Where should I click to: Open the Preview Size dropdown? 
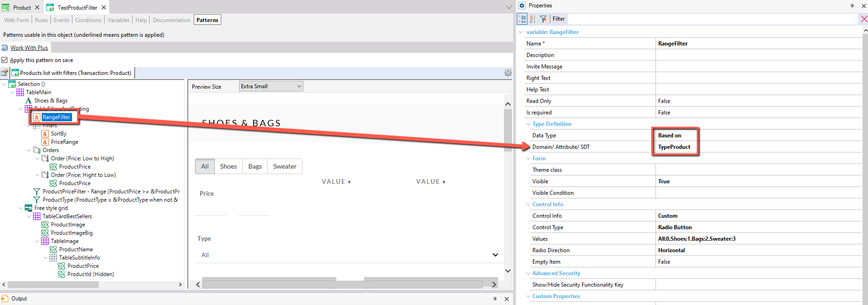click(x=271, y=86)
